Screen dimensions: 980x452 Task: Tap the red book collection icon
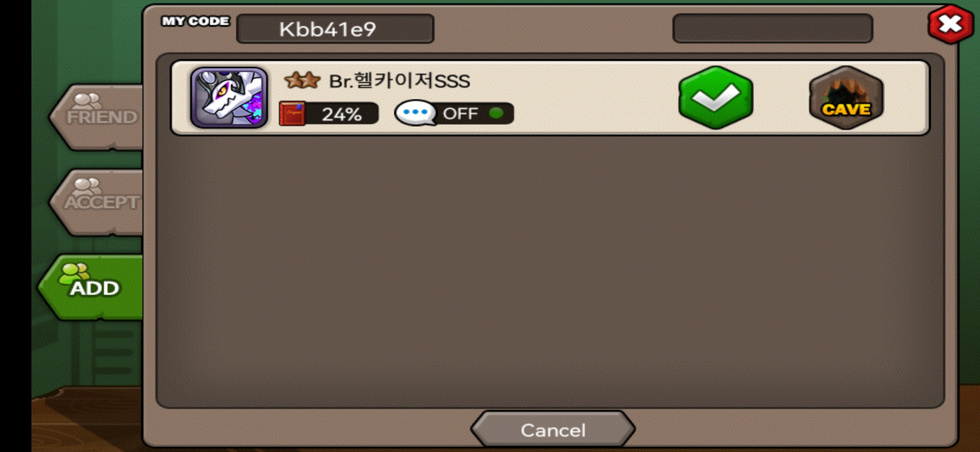click(292, 113)
